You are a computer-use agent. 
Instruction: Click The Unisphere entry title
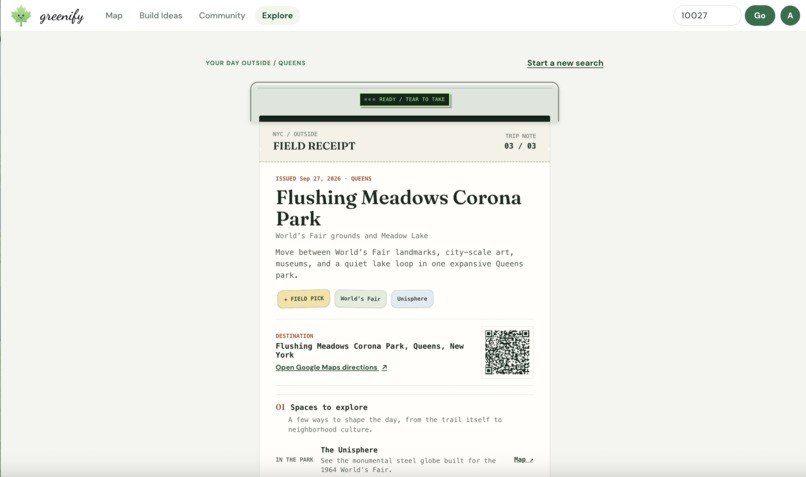tap(349, 450)
